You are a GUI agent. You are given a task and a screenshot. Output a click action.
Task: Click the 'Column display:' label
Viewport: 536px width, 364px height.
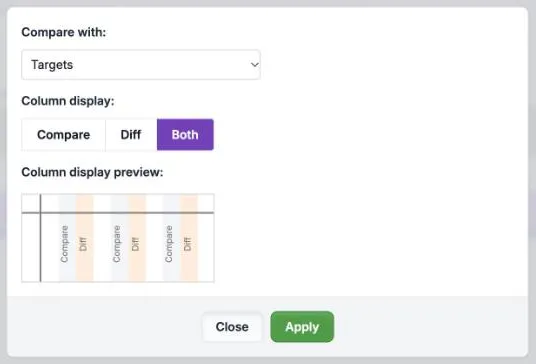68,101
